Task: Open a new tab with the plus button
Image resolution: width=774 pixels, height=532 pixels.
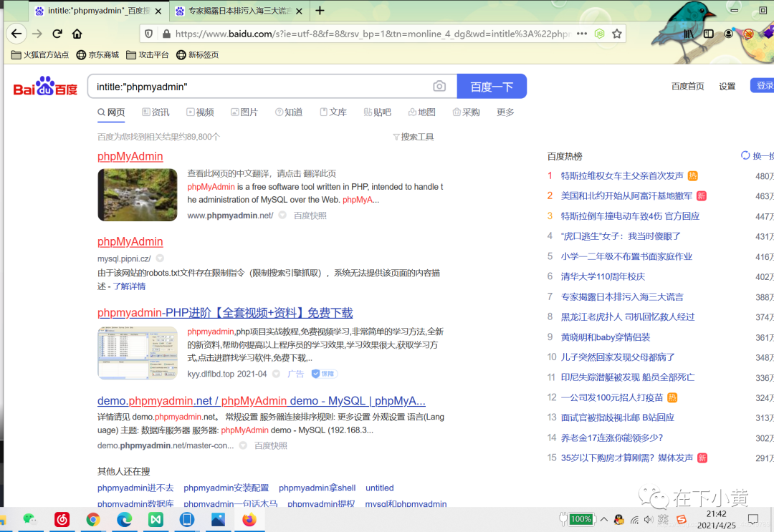Action: click(x=320, y=10)
